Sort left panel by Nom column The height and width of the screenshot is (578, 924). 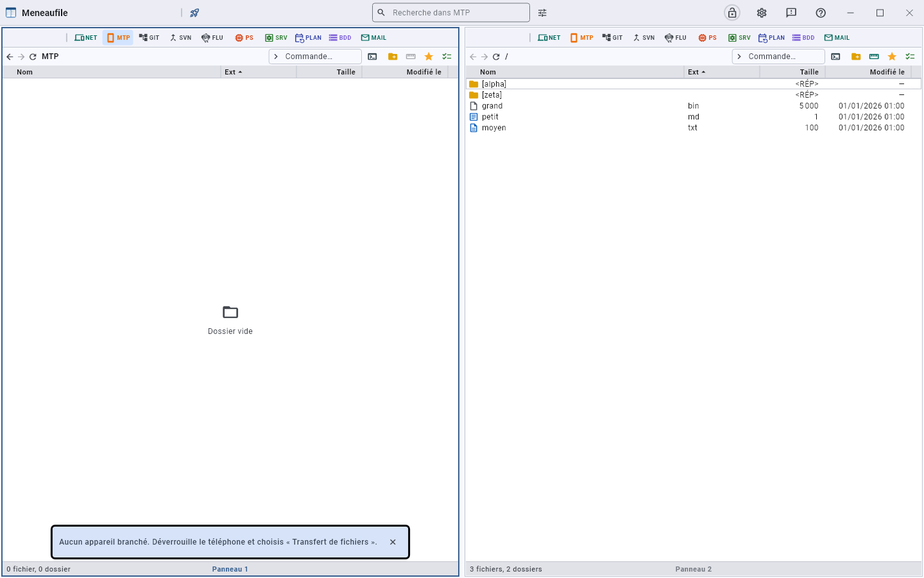[112, 72]
